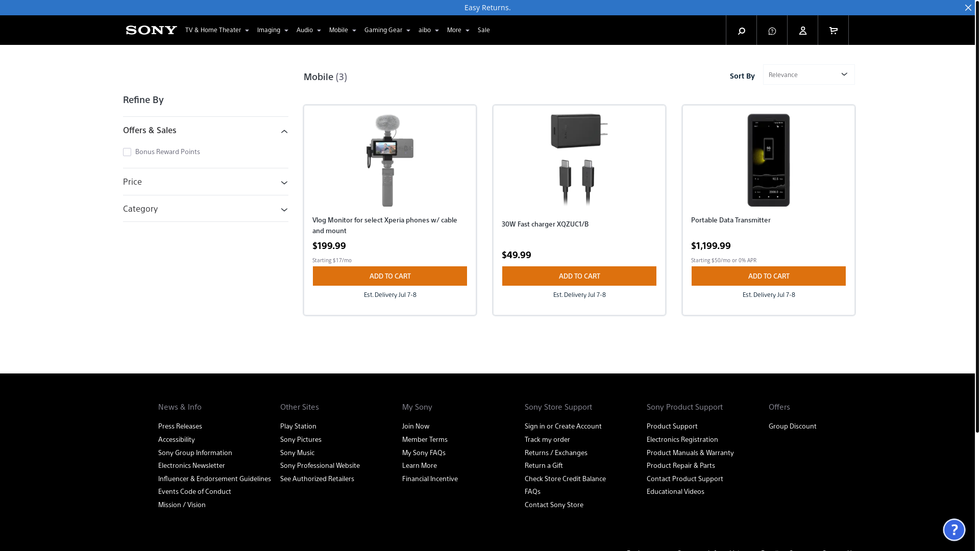
Task: Open Vlog Monitor for select Xperia title
Action: (385, 226)
